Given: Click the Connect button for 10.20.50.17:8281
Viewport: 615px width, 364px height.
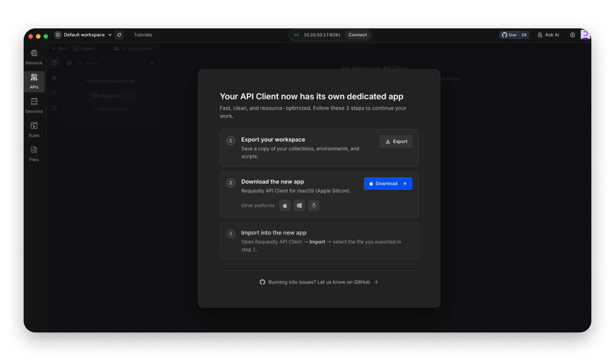Looking at the screenshot, I should coord(358,35).
